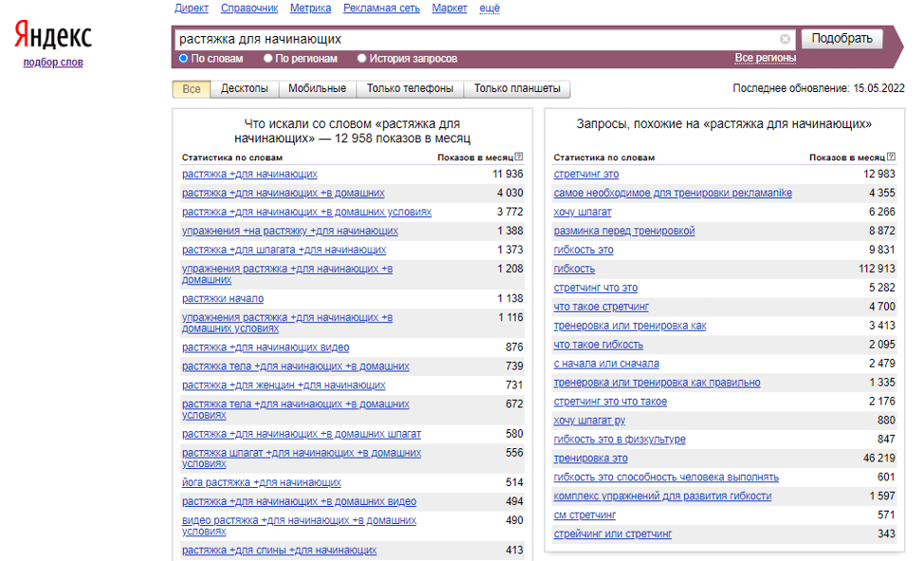
Task: Open 'стретчинг это что такое' query
Action: 611,402
